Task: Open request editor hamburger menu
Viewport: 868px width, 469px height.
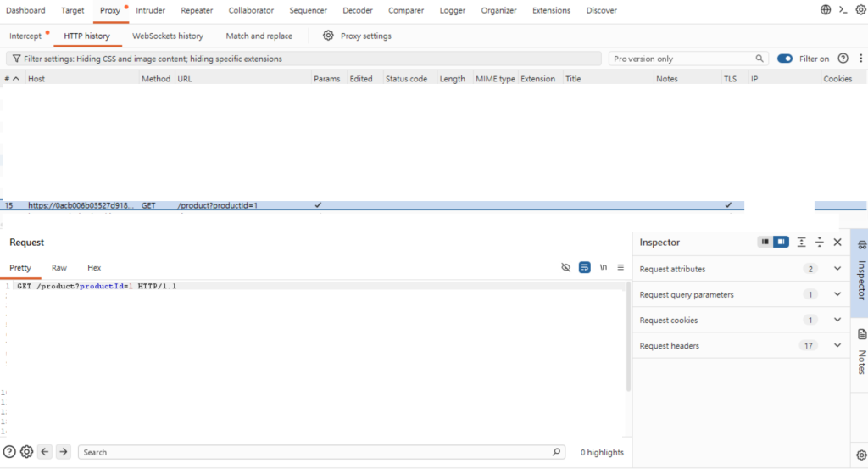Action: click(x=620, y=267)
